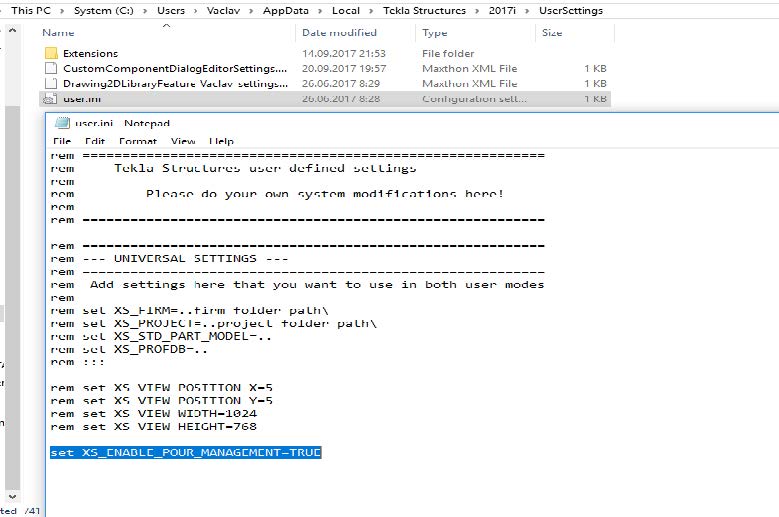Click the user.ini file name

tap(82, 99)
